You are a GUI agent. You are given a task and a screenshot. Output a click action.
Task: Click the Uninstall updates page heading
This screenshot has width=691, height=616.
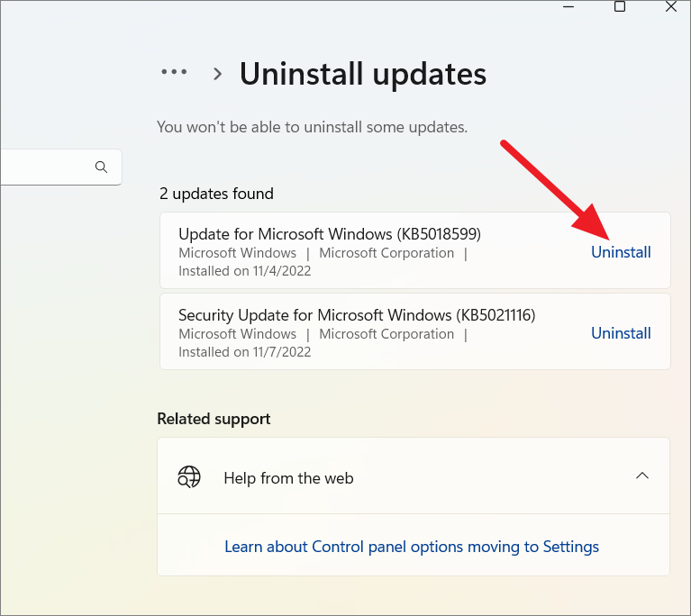coord(363,74)
